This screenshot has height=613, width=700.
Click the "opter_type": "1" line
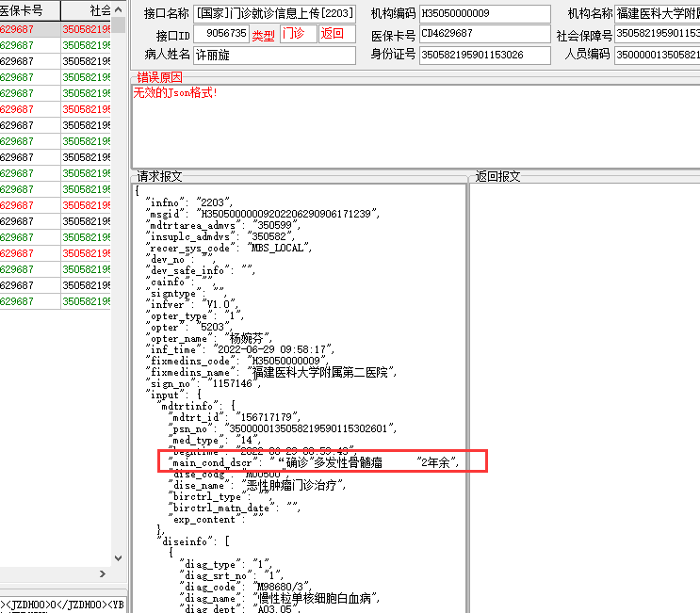coord(195,316)
